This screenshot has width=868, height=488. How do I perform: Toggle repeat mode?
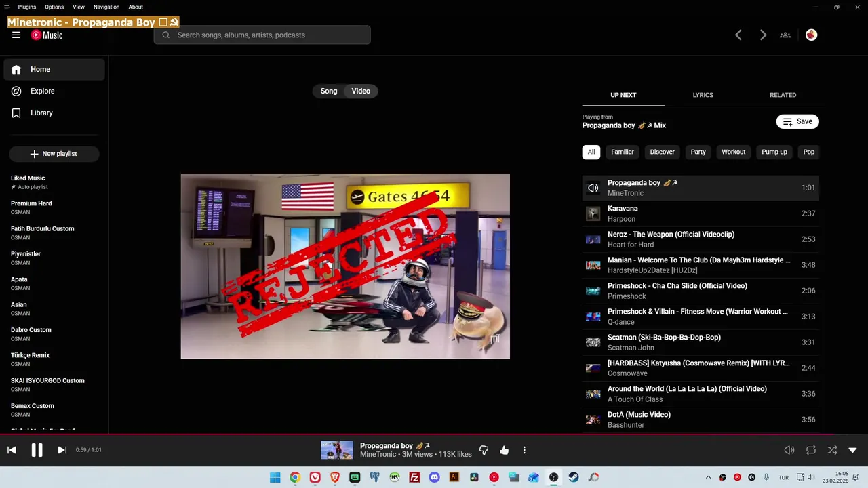point(811,450)
